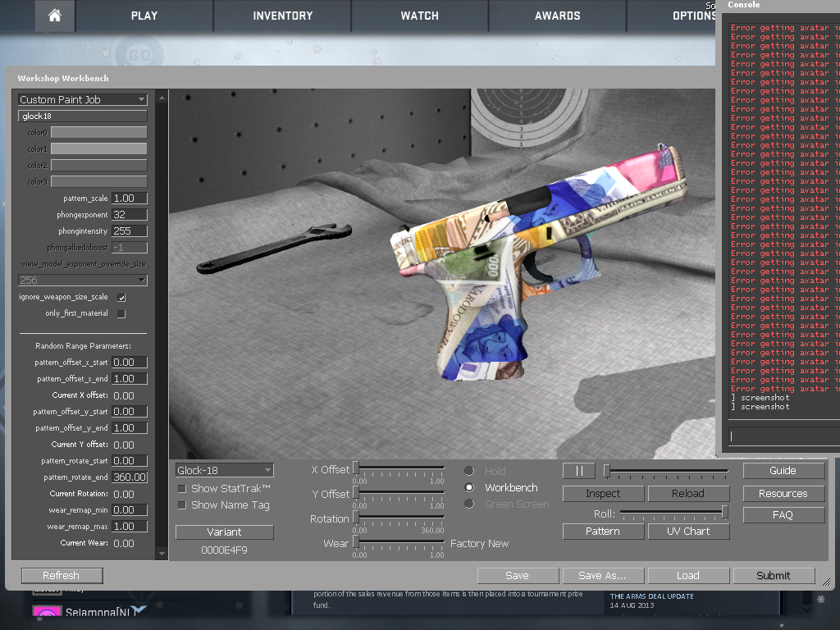Click the Save As... button

(x=603, y=575)
